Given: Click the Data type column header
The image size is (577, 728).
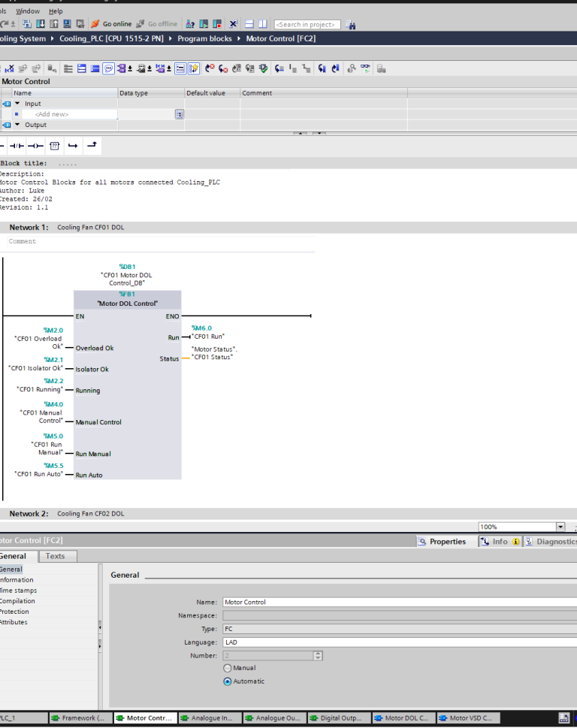Looking at the screenshot, I should pyautogui.click(x=151, y=93).
